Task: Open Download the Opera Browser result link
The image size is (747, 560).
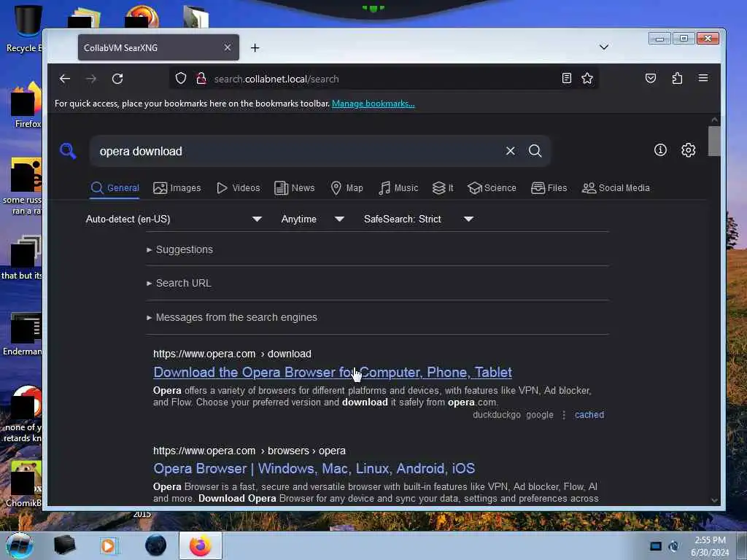Action: click(333, 373)
